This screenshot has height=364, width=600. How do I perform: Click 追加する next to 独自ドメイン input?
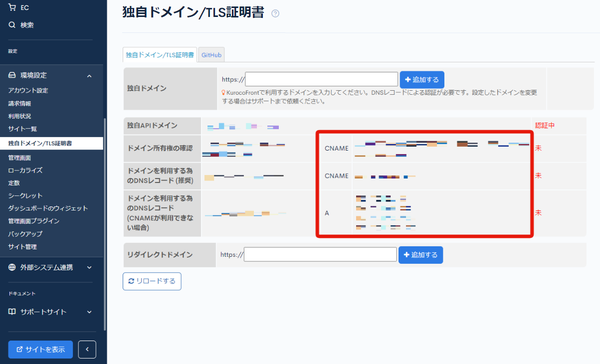coord(422,80)
